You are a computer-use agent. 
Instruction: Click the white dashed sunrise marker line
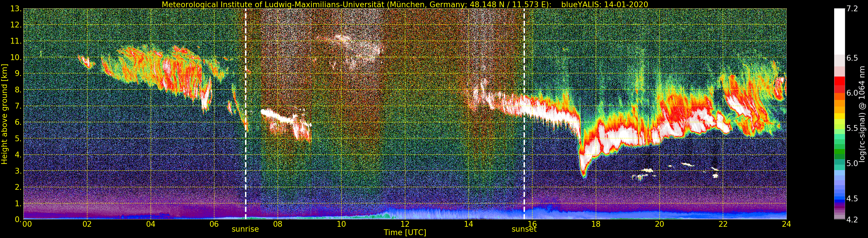click(245, 114)
